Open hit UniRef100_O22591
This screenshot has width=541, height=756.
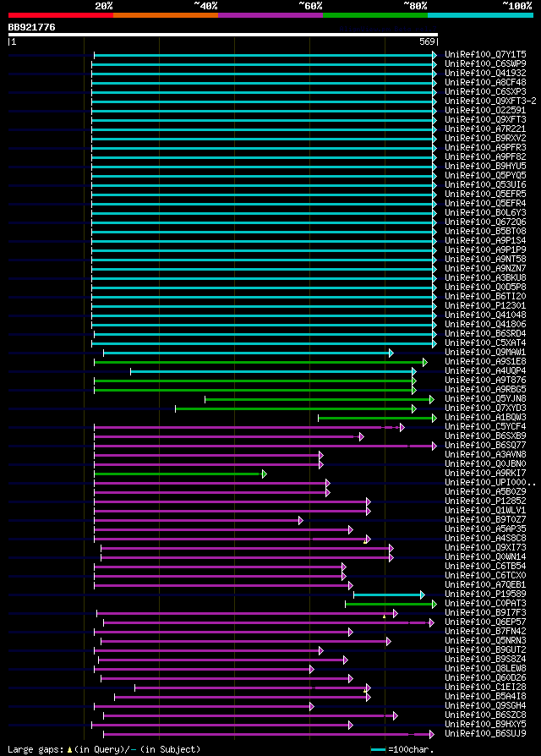[485, 111]
